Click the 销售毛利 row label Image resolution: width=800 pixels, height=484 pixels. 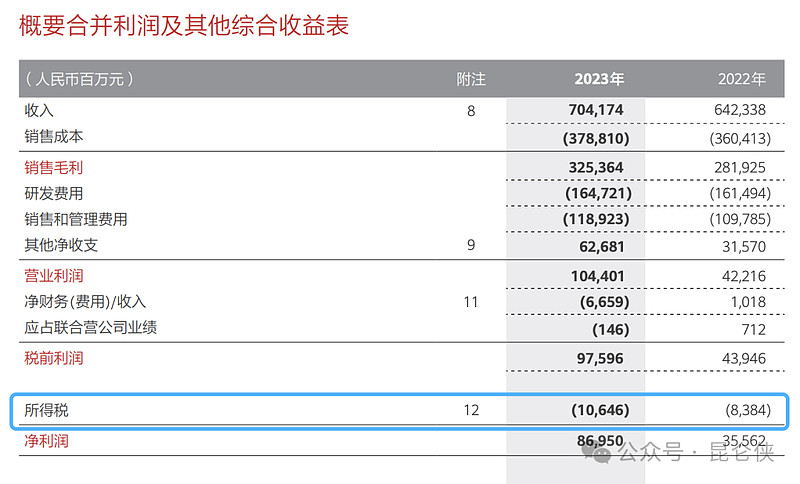click(x=54, y=167)
